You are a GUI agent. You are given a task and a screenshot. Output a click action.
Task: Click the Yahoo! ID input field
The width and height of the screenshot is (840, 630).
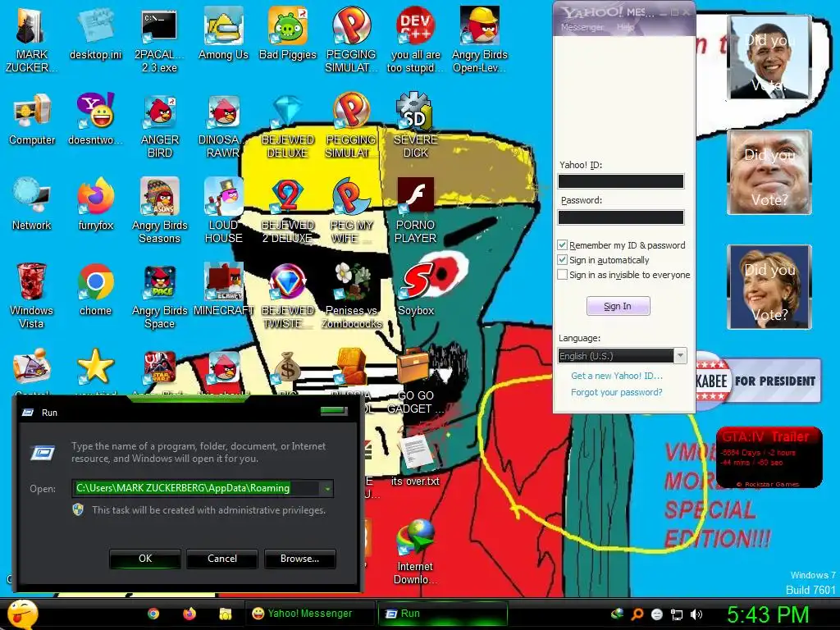coord(621,181)
